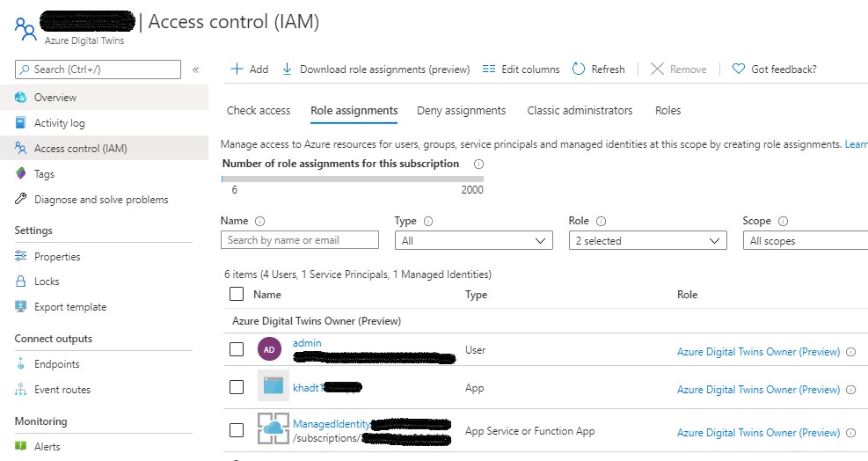Click the role assignments usage progress bar
Image resolution: width=868 pixels, height=461 pixels.
[x=352, y=179]
